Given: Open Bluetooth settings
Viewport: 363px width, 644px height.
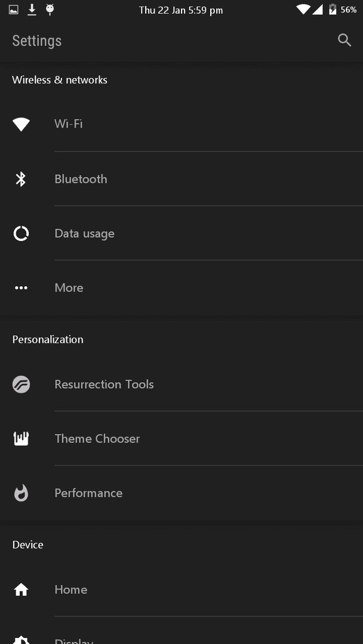Looking at the screenshot, I should 181,179.
